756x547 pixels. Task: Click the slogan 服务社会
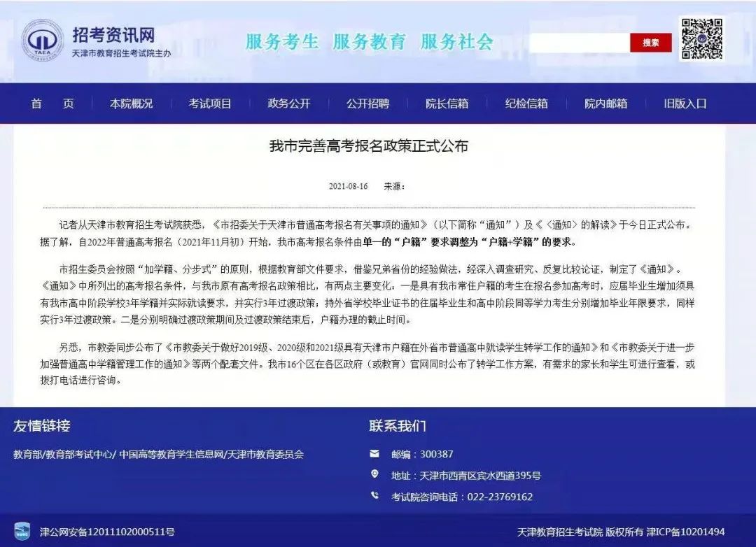click(457, 42)
